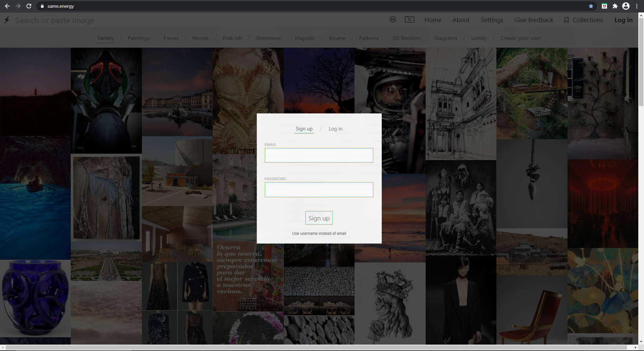This screenshot has height=351, width=644.
Task: Open the wooden chair image
Action: [532, 310]
